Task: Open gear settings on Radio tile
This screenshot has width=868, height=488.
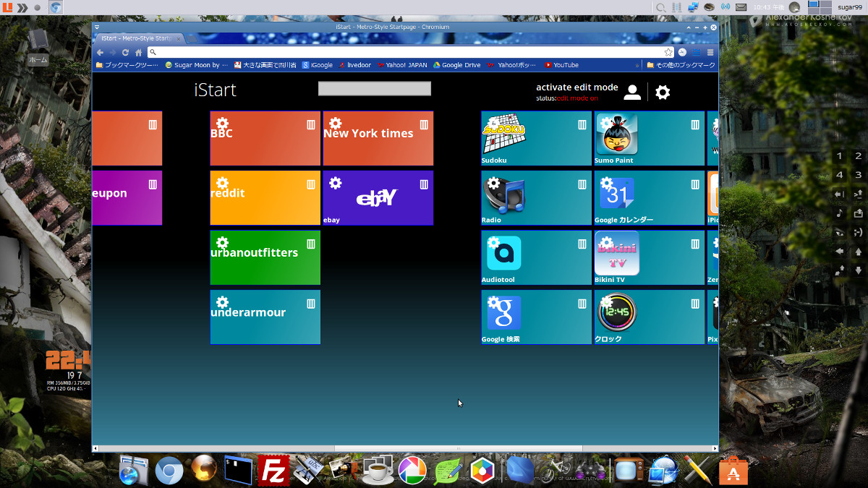Action: 493,184
